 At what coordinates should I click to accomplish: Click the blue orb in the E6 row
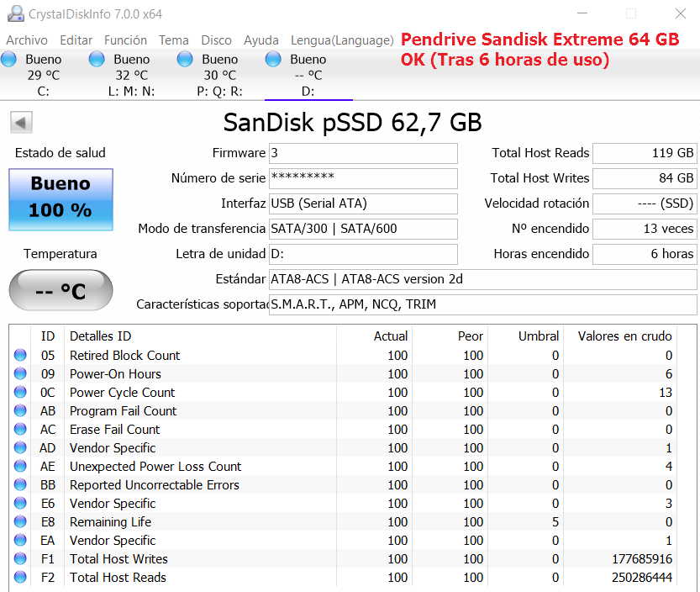[x=20, y=503]
